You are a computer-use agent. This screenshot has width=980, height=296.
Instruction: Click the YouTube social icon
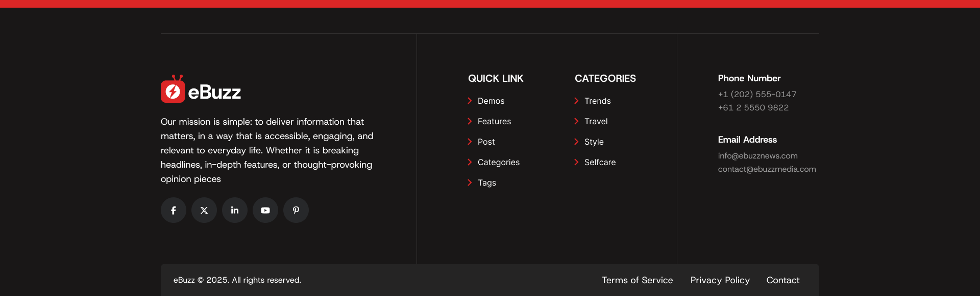tap(265, 210)
